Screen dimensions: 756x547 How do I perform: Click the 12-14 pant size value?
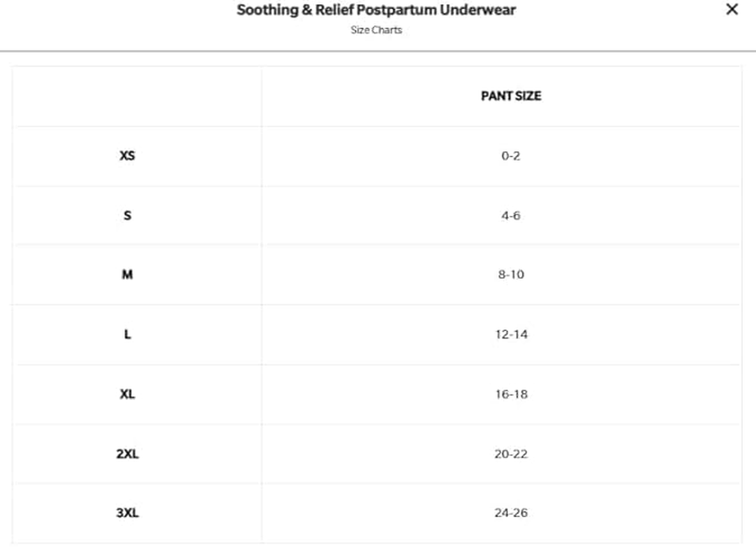[511, 334]
